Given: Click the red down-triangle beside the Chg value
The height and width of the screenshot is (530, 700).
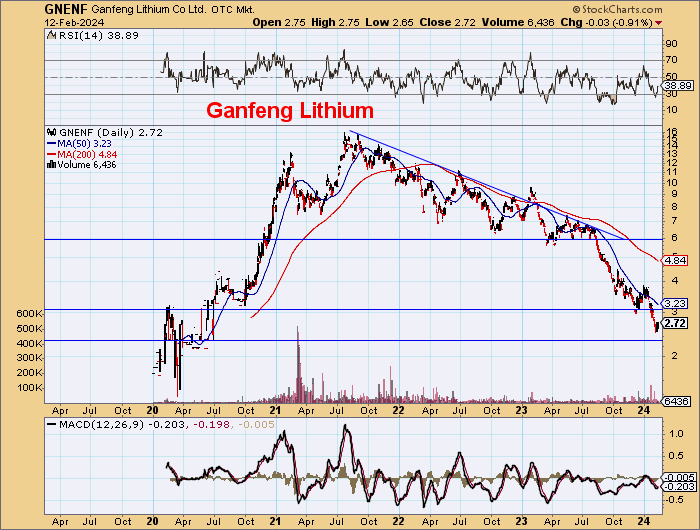Looking at the screenshot, I should tap(658, 23).
